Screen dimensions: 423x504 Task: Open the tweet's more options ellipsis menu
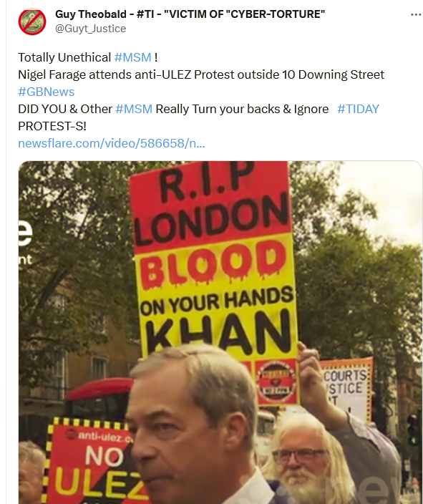[x=416, y=15]
